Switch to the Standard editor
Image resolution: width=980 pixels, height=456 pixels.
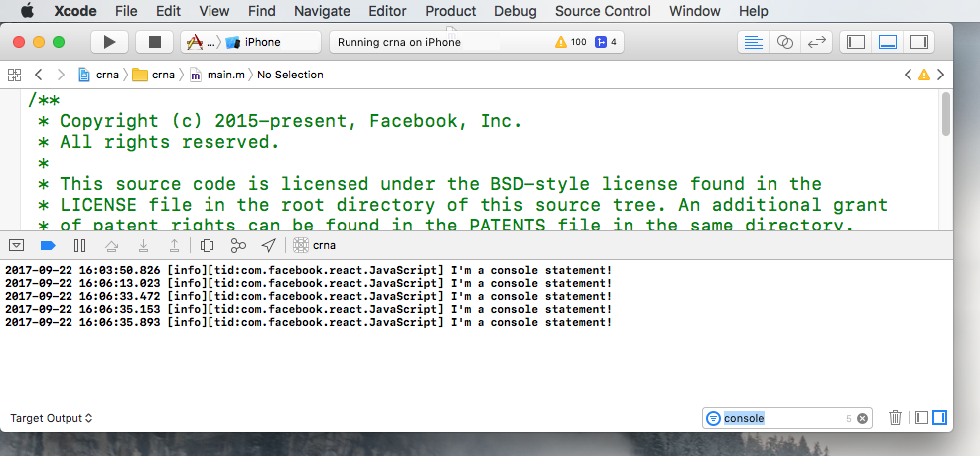tap(754, 42)
